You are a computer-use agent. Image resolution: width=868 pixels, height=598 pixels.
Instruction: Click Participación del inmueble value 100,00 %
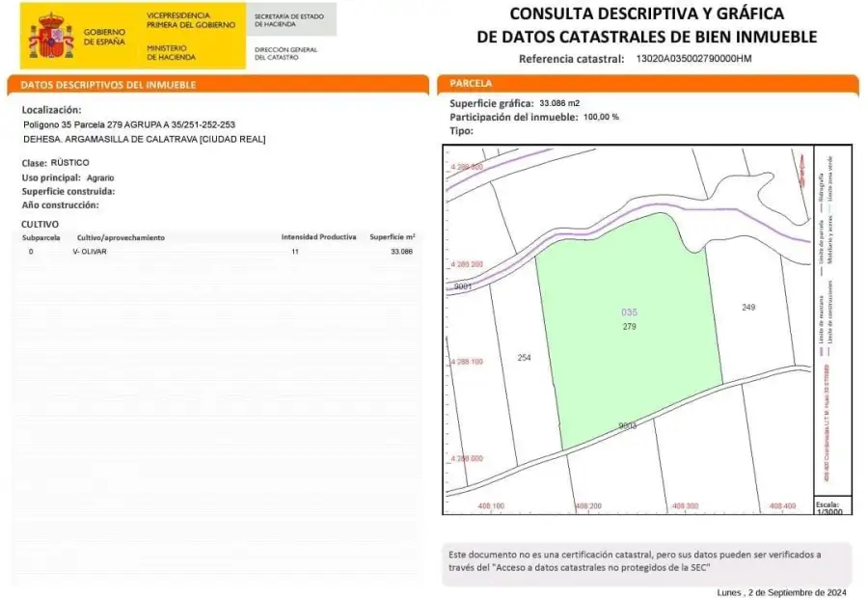[601, 117]
